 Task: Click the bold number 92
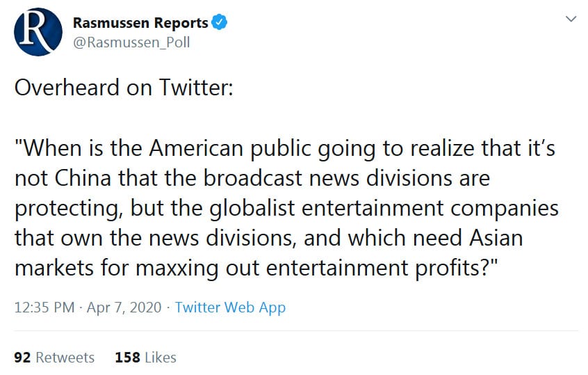22,358
